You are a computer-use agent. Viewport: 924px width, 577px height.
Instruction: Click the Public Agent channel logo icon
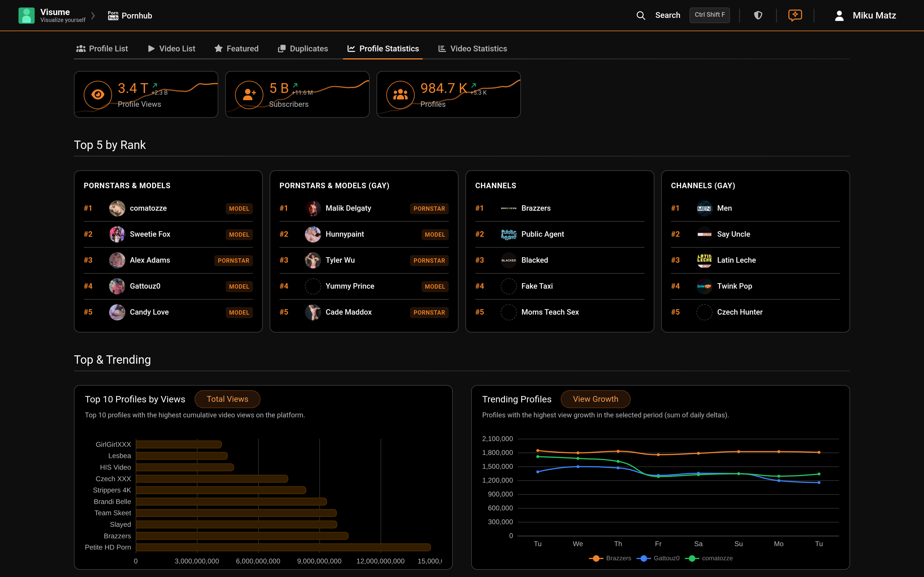tap(509, 234)
